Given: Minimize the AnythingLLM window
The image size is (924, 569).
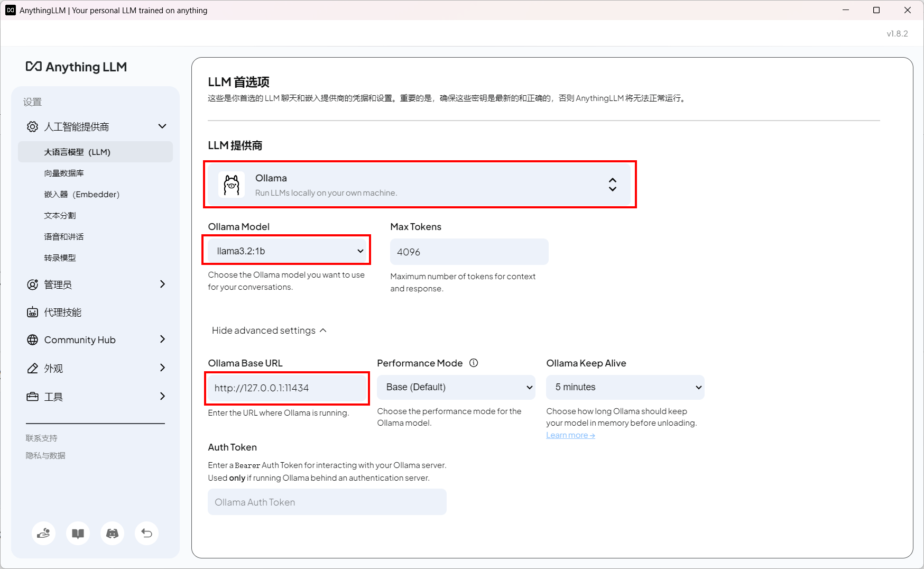Looking at the screenshot, I should [x=846, y=10].
